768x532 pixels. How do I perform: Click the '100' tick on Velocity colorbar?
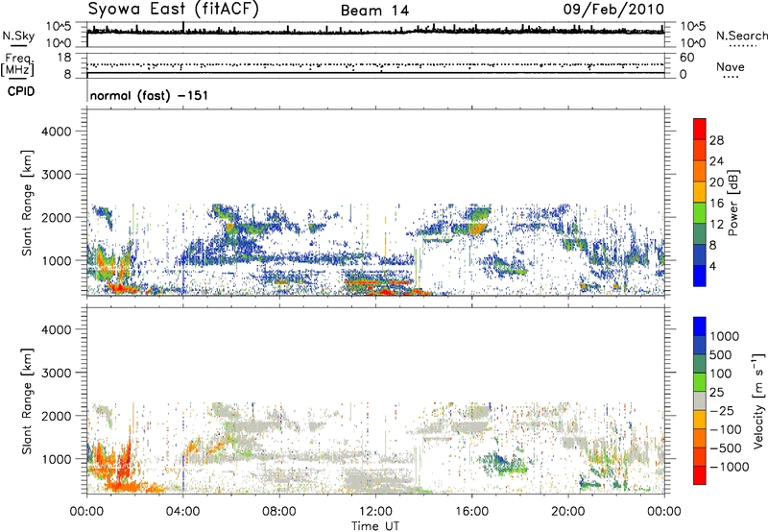721,374
